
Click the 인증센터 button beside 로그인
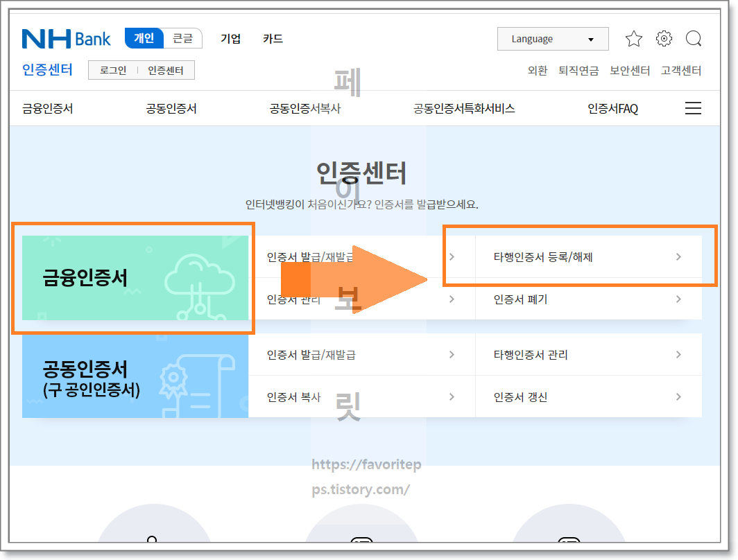point(165,70)
